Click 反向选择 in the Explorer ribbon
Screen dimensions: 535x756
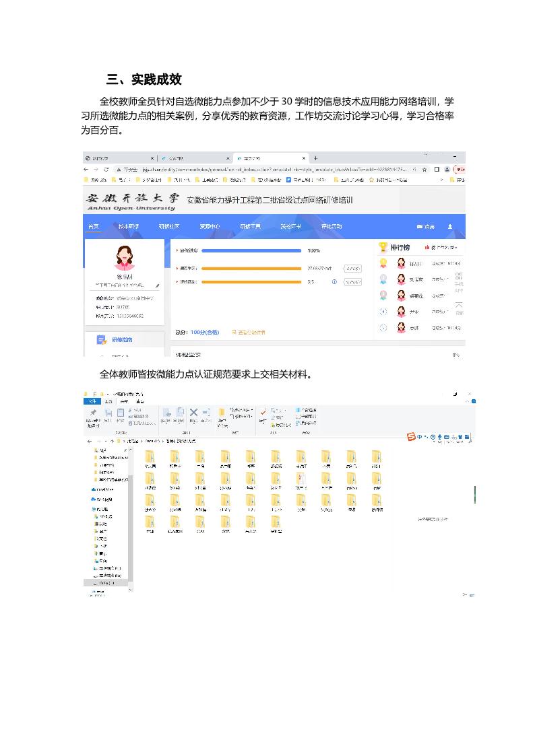click(x=307, y=423)
